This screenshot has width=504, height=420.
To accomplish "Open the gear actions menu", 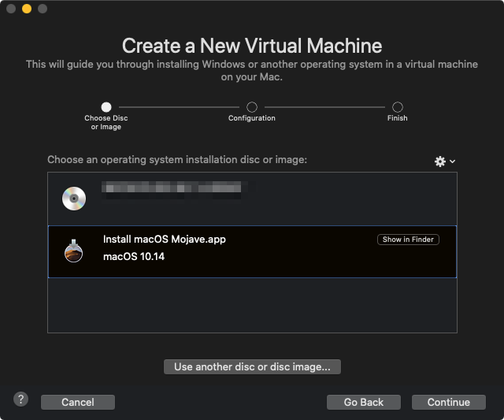I will pos(445,161).
